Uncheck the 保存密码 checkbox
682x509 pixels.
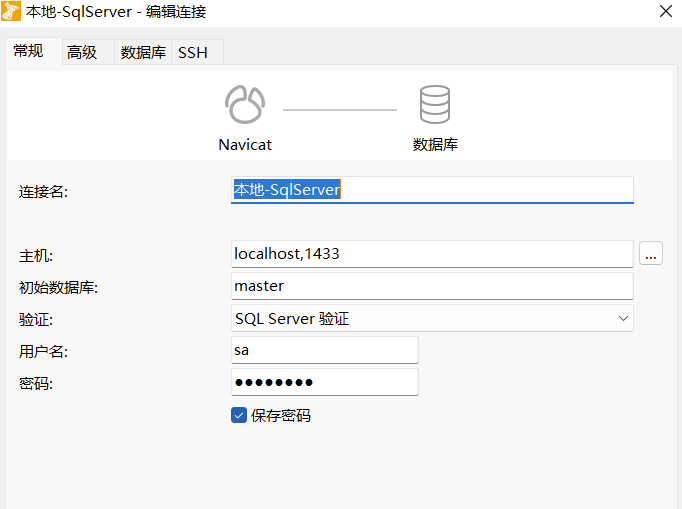239,415
